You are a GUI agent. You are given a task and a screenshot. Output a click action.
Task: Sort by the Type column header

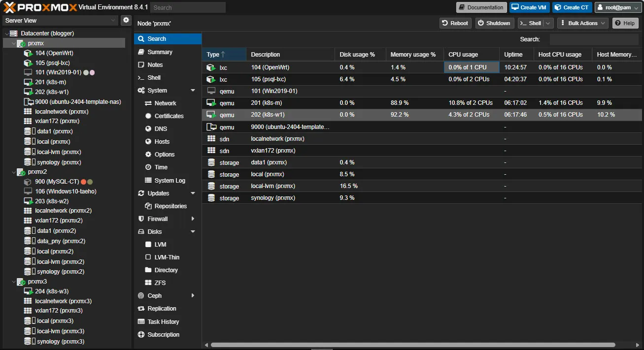point(224,55)
